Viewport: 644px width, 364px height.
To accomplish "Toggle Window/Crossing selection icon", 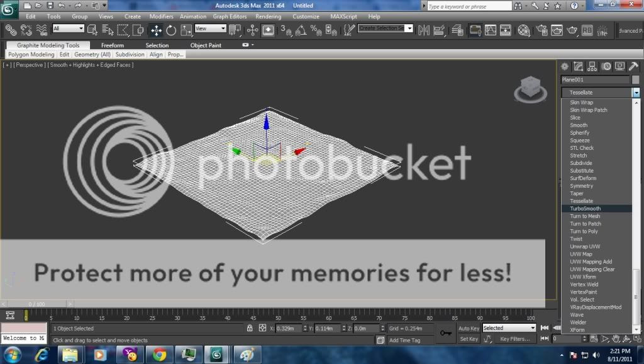I will [x=138, y=30].
